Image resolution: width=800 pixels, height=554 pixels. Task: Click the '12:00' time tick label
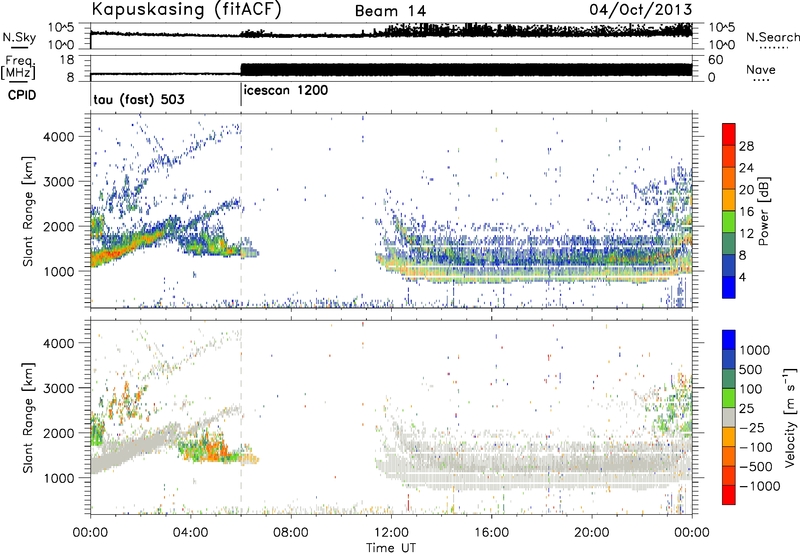tap(391, 533)
